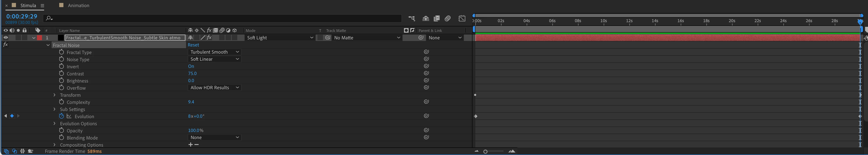
Task: Click the Quality column header icon
Action: (x=202, y=30)
